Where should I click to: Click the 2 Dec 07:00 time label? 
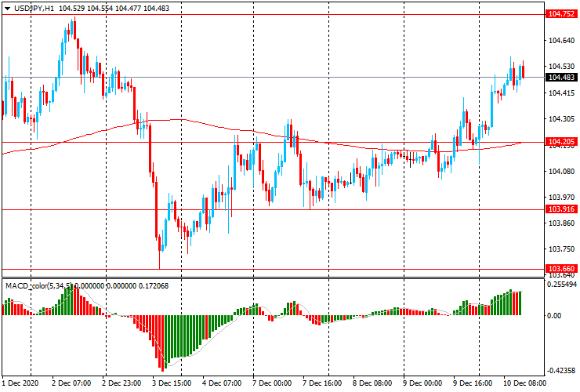(71, 384)
